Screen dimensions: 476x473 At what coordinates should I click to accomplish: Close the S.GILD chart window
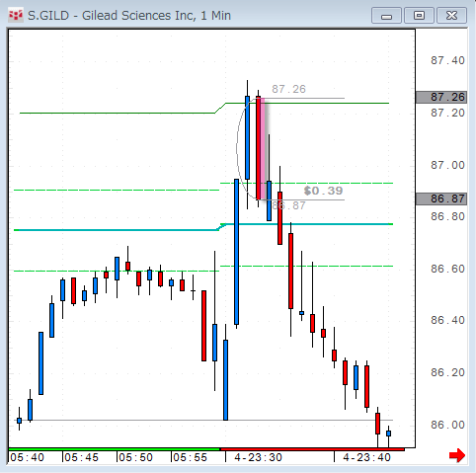pos(451,16)
